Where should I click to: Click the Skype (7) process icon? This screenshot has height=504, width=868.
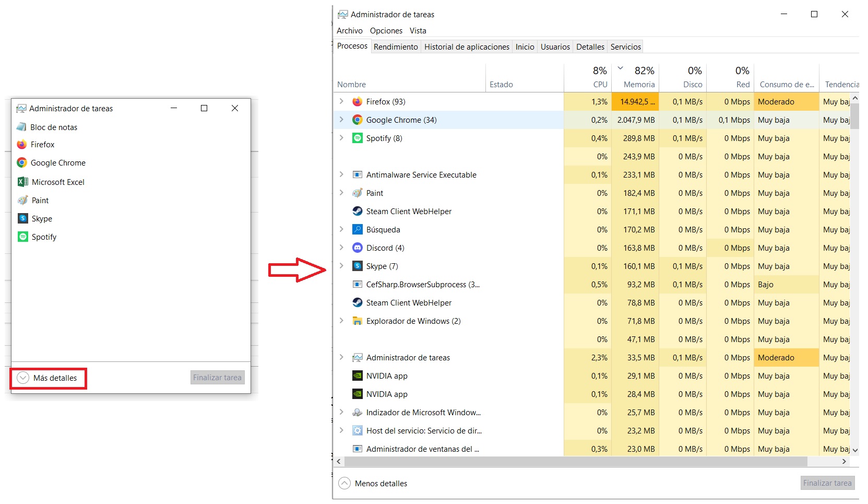tap(358, 266)
